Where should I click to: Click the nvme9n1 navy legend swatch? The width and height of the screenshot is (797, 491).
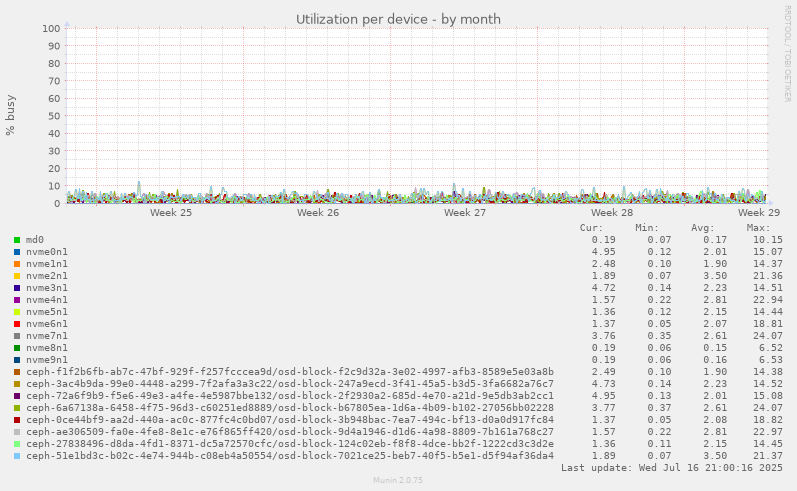click(x=17, y=360)
